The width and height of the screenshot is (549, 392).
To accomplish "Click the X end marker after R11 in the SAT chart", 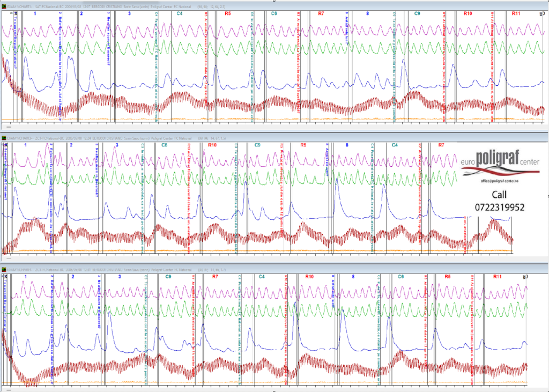I will click(x=541, y=13).
